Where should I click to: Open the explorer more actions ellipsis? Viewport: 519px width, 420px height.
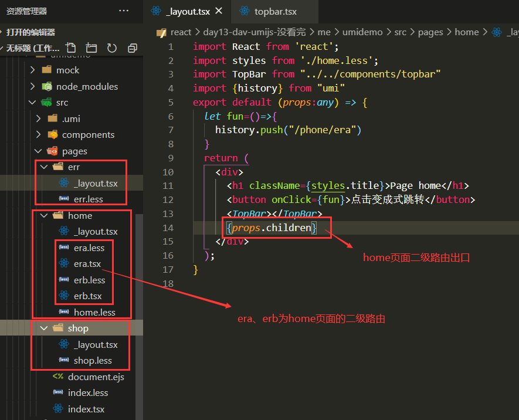point(124,11)
